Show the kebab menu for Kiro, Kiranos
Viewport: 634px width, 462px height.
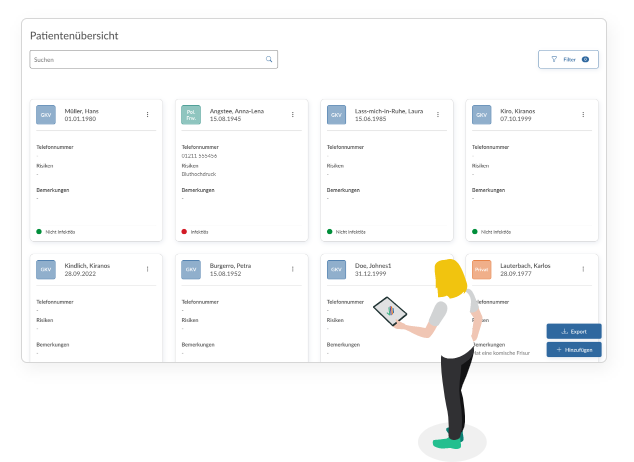coord(583,115)
